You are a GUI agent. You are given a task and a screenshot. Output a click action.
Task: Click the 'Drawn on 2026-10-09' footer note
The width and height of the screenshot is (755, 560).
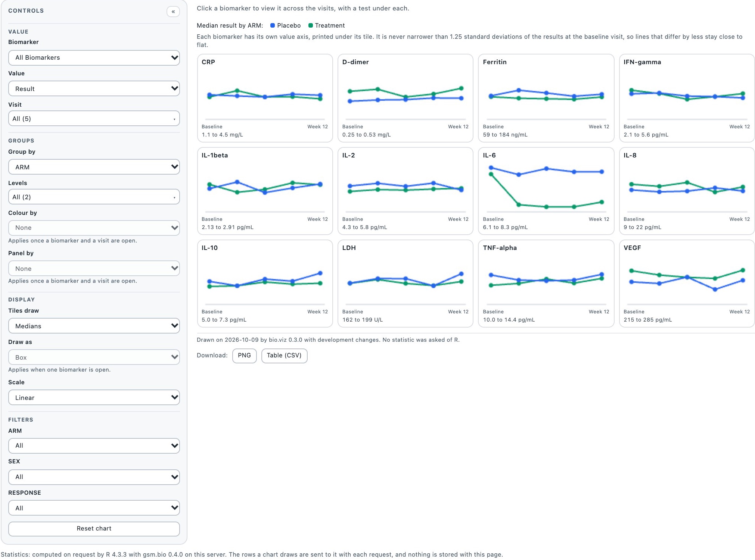click(x=328, y=340)
